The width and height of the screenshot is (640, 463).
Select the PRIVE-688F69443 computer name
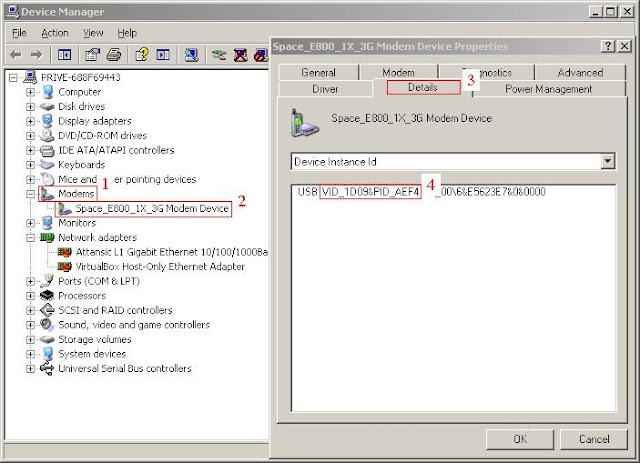(x=80, y=77)
